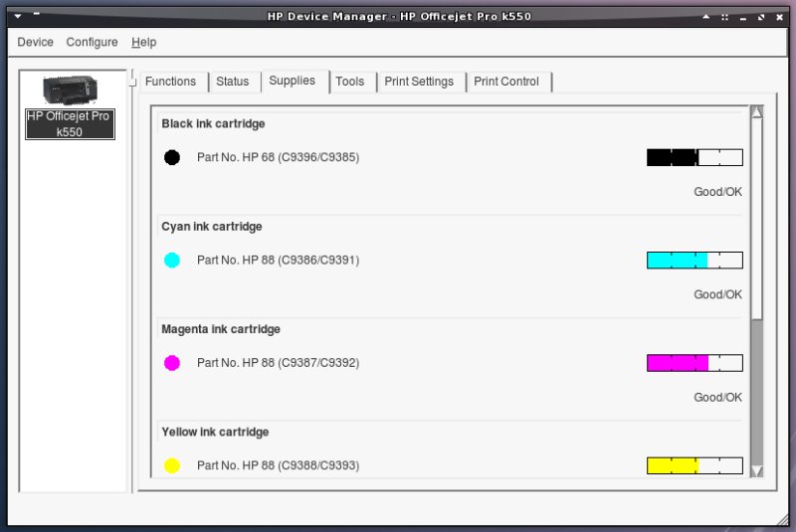Viewport: 796px width, 532px height.
Task: Click Good/OK status under black cartridge
Action: (717, 192)
